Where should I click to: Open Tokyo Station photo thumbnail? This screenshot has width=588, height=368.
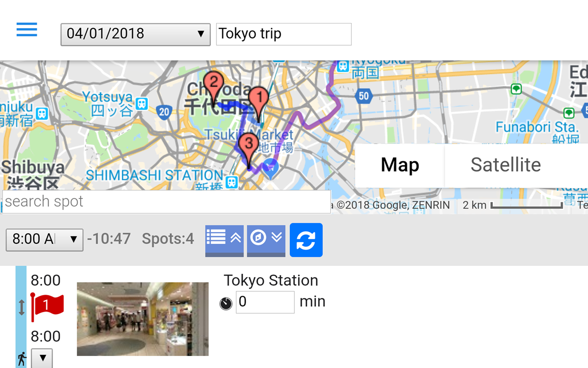(x=142, y=319)
